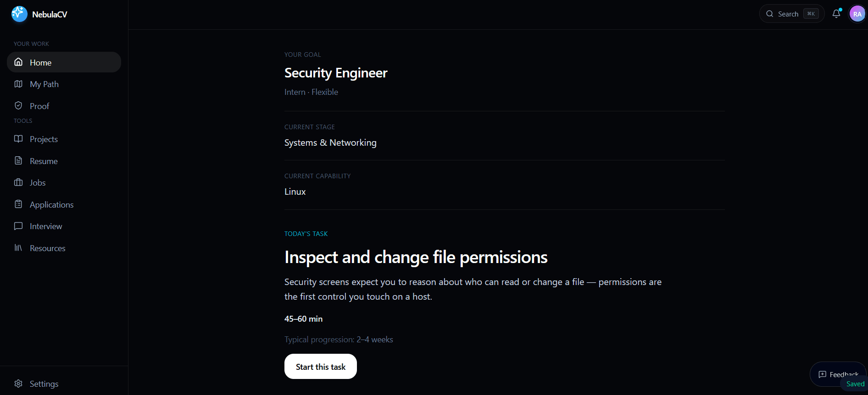Screen dimensions: 868x395
Task: Click the NebulaCV brand name
Action: tap(50, 14)
